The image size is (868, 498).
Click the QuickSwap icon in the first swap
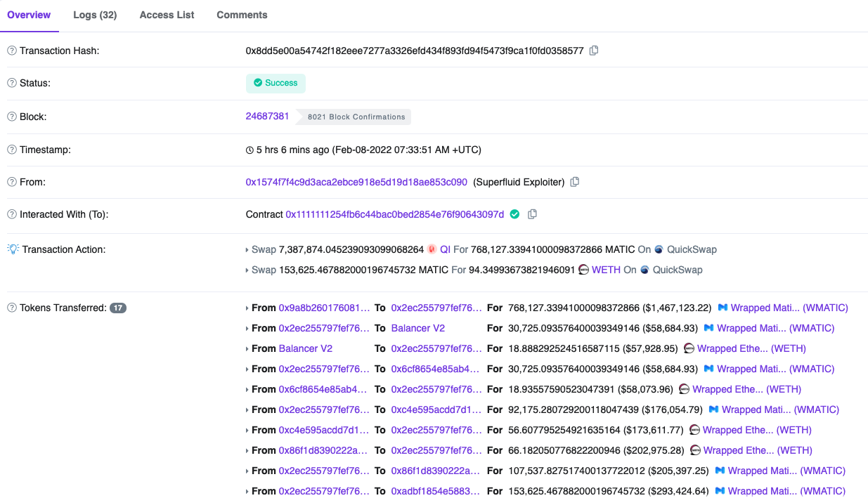(658, 249)
